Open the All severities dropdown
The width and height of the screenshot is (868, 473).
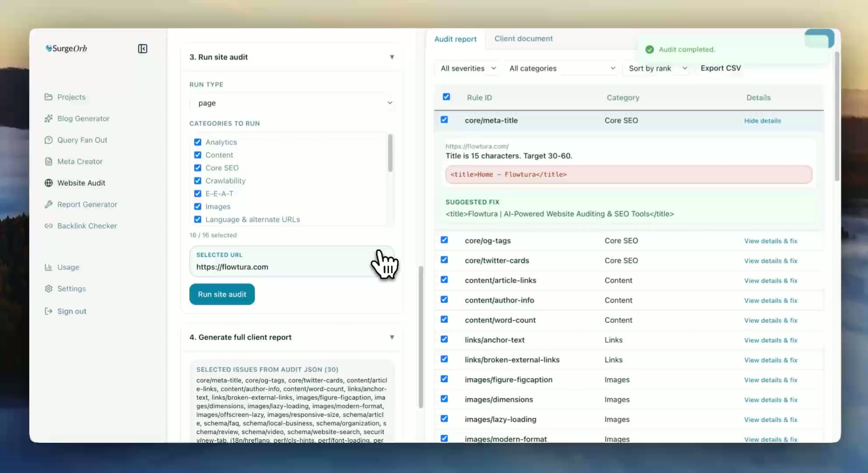click(x=467, y=68)
